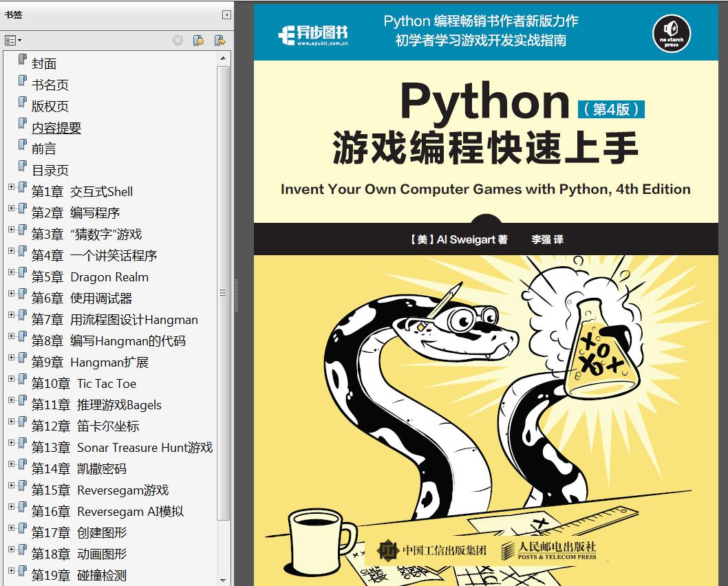Open the underlined 内容提要 bookmark
Viewport: 728px width, 586px height.
[x=56, y=128]
